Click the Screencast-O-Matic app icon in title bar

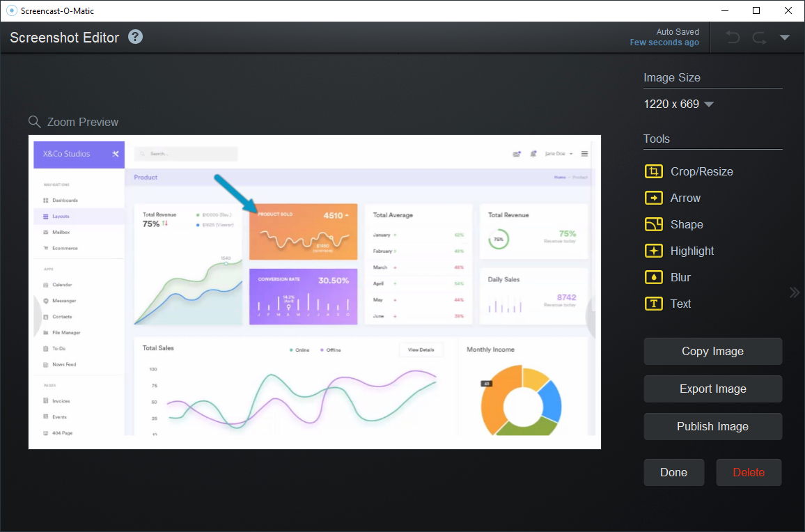[11, 10]
